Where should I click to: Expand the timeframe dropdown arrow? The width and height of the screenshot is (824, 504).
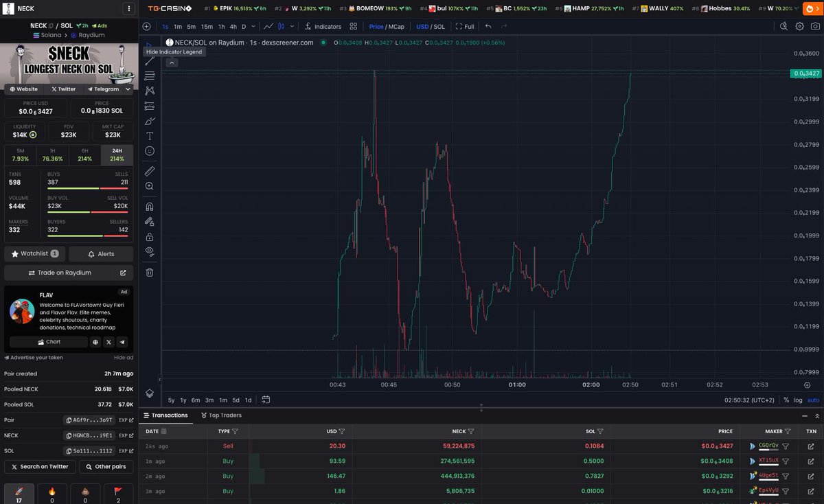pyautogui.click(x=253, y=26)
